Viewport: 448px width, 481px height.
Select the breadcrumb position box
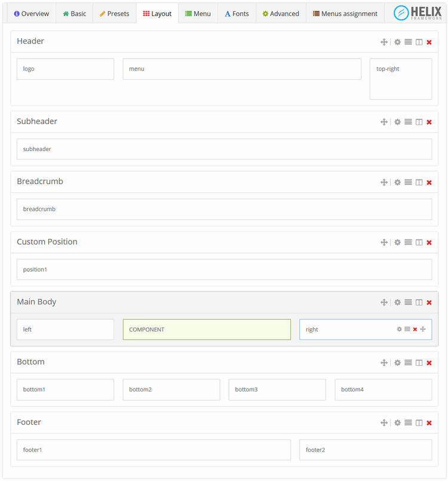[224, 209]
